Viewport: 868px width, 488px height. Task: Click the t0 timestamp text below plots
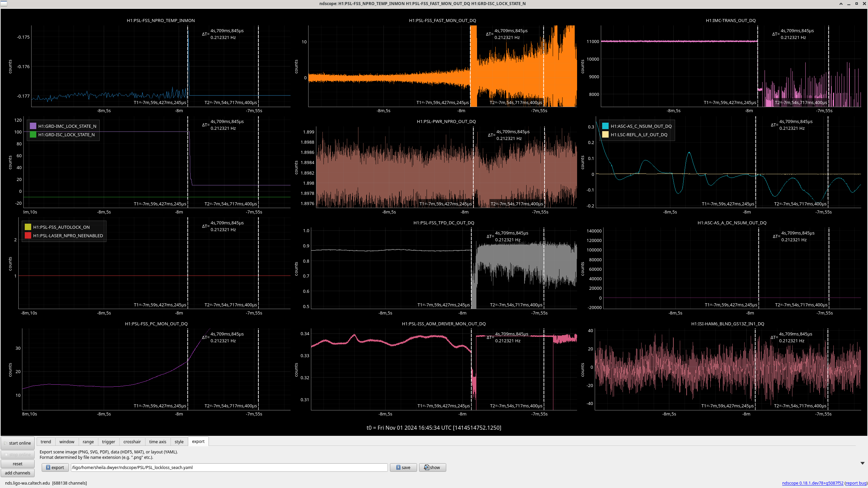click(434, 428)
